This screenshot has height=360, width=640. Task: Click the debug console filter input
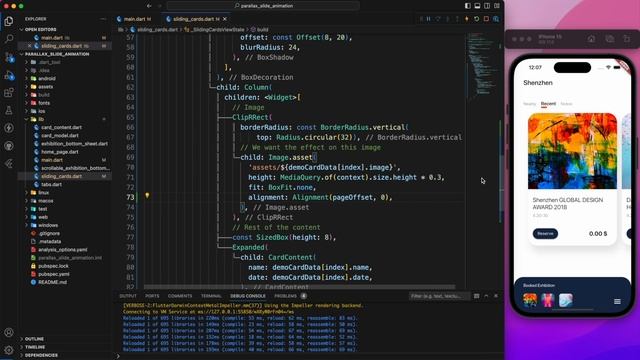pos(439,296)
